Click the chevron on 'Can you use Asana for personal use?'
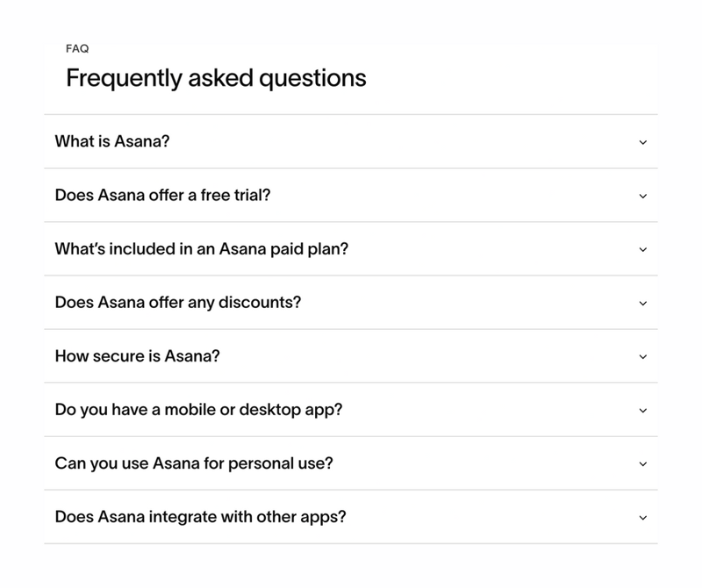The height and width of the screenshot is (588, 702). (x=641, y=464)
